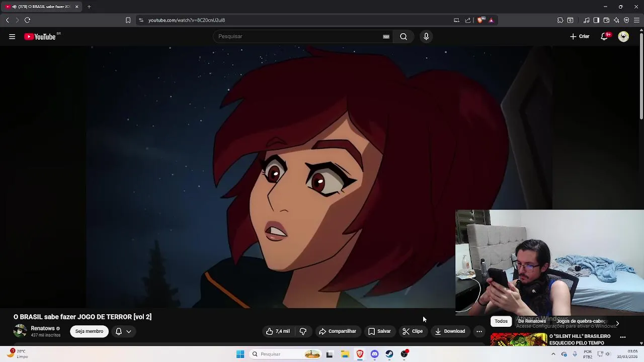Image resolution: width=644 pixels, height=362 pixels.
Task: Create a clip with Clipe
Action: click(413, 331)
